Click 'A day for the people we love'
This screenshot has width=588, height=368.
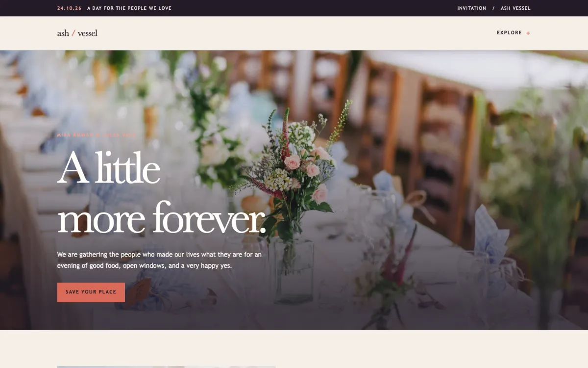(129, 8)
